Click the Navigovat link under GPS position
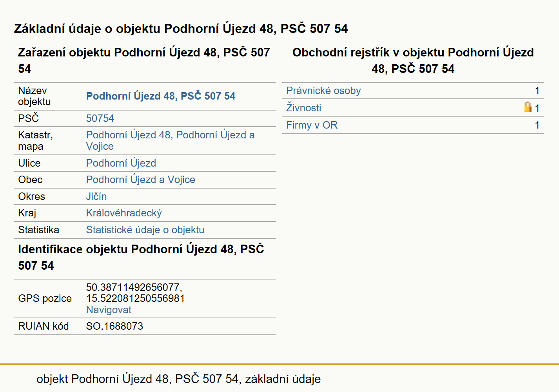The width and height of the screenshot is (559, 392). (109, 310)
